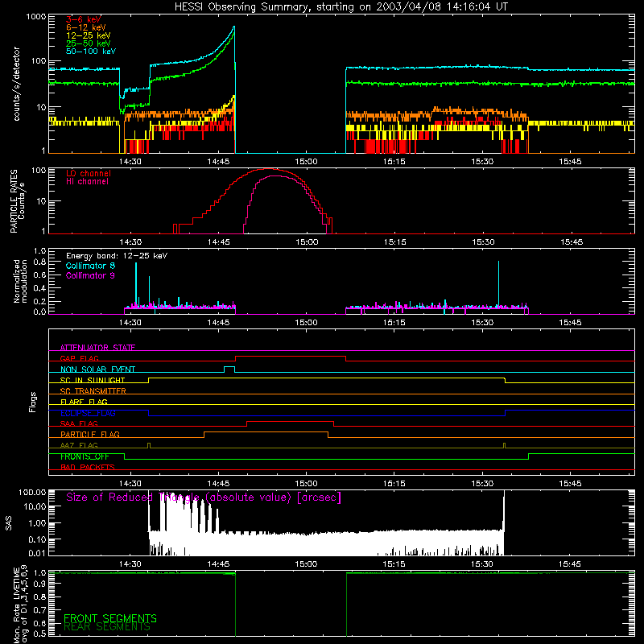Click the FRONTS_OFF flag label
Image resolution: width=644 pixels, height=644 pixels.
click(85, 456)
